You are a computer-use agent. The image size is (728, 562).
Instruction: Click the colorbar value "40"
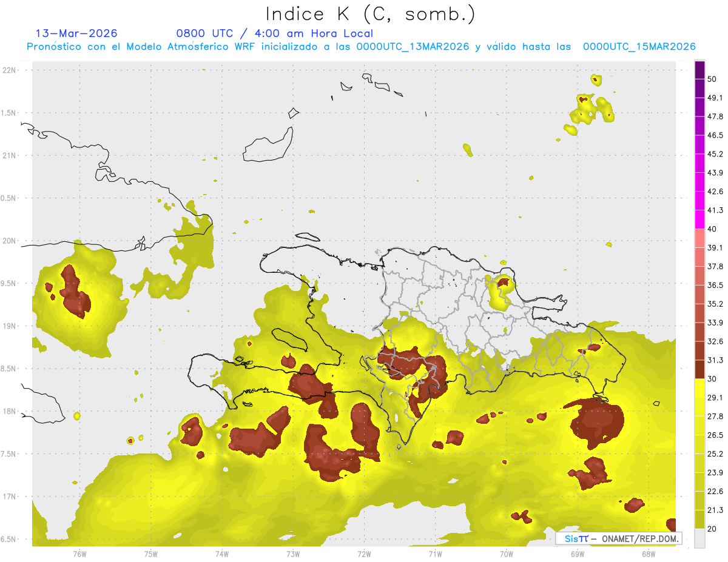(712, 229)
